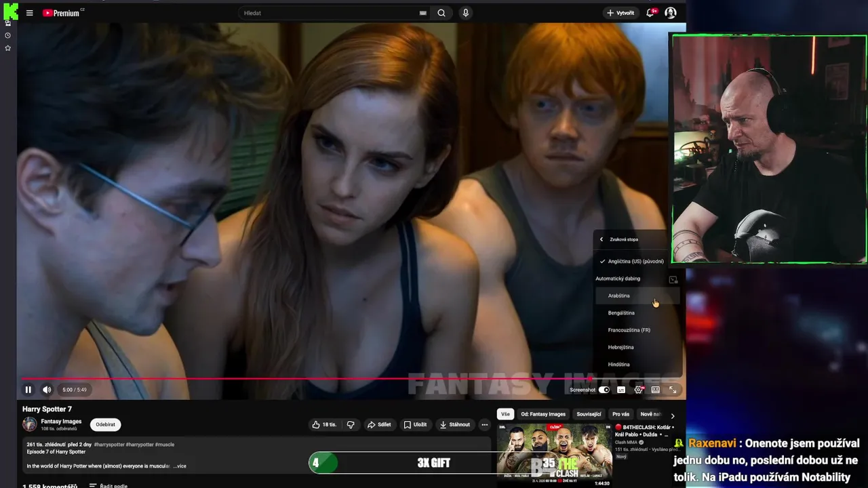
Task: Select the Od: Fantasy Images chip
Action: click(x=543, y=414)
